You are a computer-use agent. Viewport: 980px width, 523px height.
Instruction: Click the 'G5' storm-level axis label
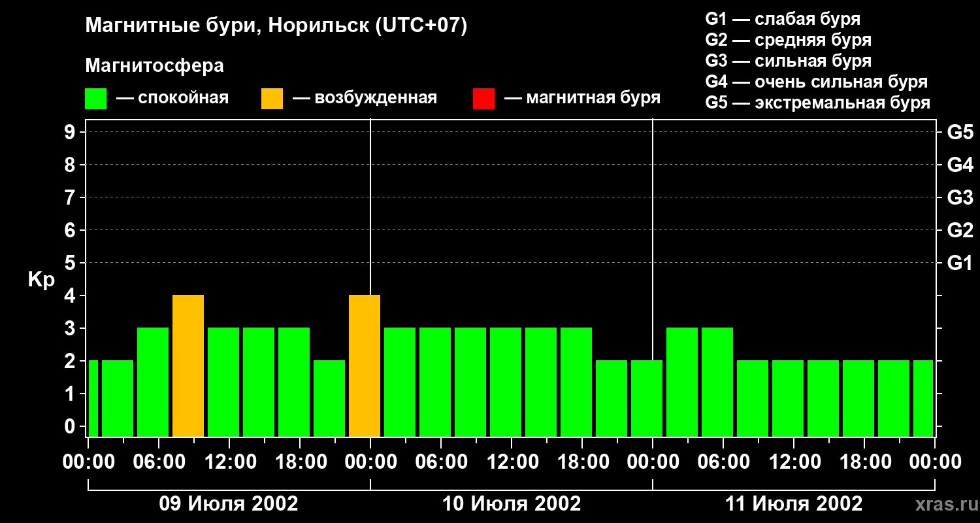(960, 132)
